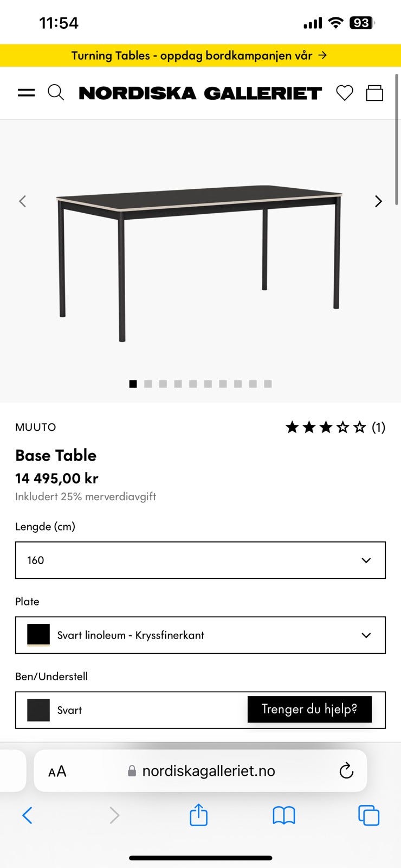Open the shopping bag icon
The height and width of the screenshot is (868, 401).
374,93
